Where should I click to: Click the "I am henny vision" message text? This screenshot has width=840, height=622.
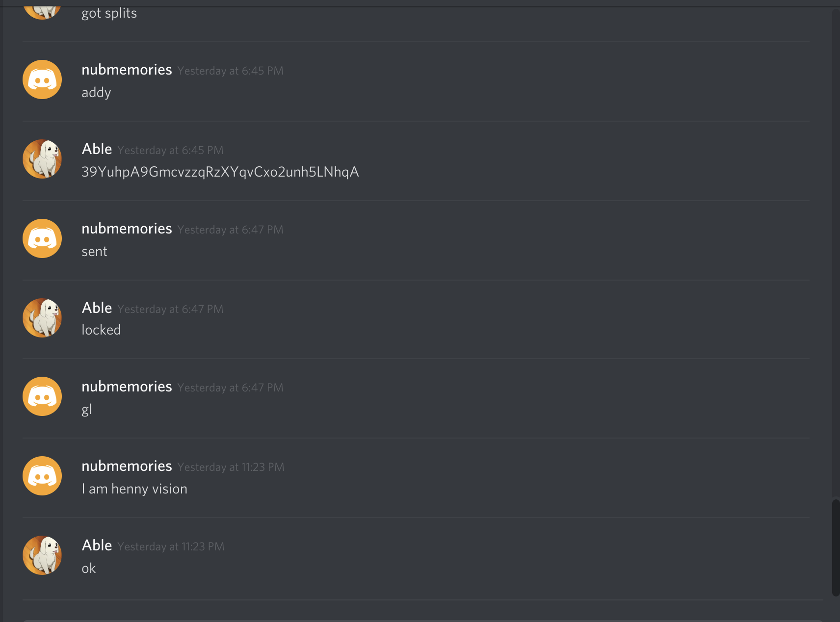coord(134,489)
